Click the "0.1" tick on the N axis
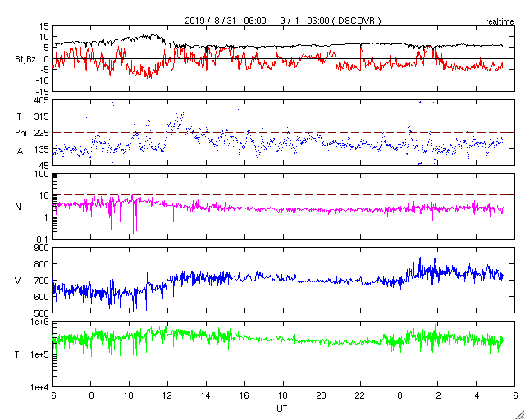Screen dimensions: 525x420 pos(43,239)
